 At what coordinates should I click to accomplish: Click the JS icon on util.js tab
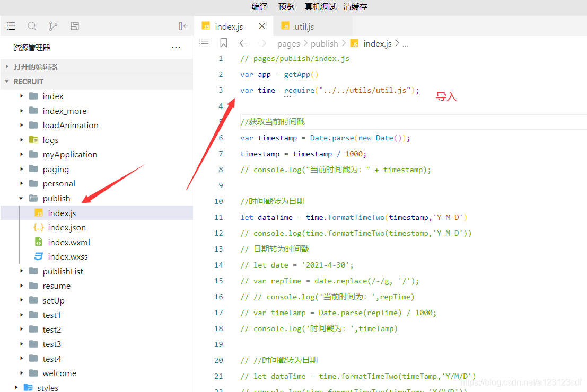pyautogui.click(x=286, y=26)
